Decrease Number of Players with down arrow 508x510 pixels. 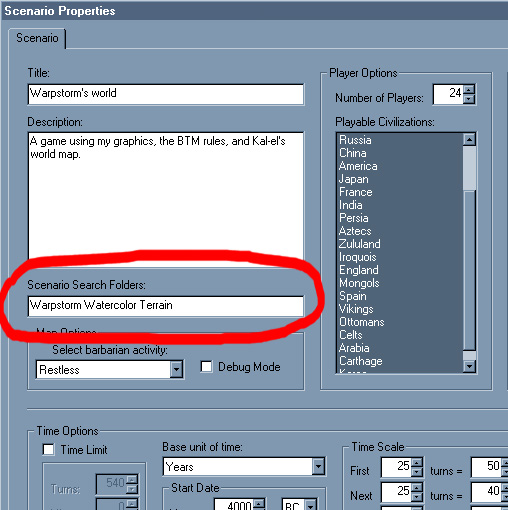tap(469, 99)
